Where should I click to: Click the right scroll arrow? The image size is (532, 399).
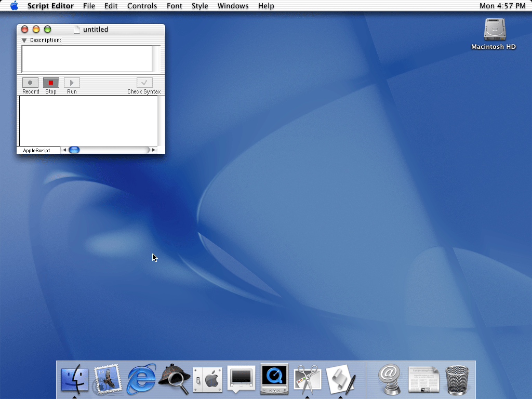[153, 150]
